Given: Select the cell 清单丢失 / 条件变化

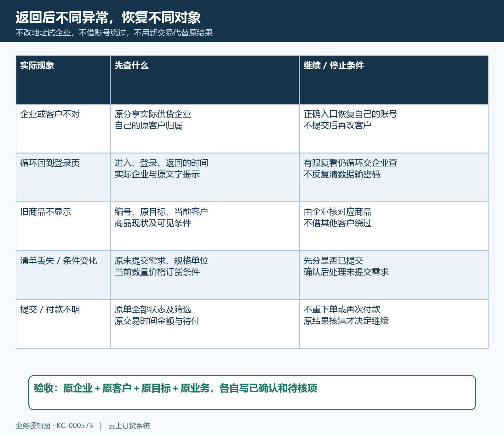Looking at the screenshot, I should (x=63, y=275).
